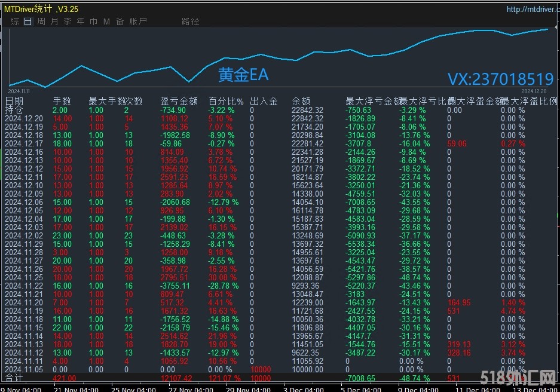Click percentage -28.78 %

click(223, 286)
